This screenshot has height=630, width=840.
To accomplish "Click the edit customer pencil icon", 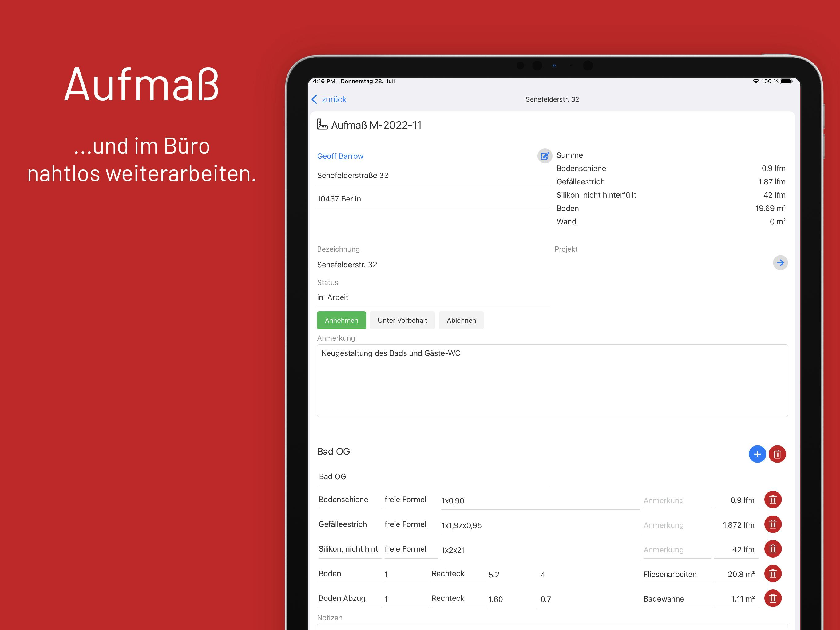I will click(545, 156).
